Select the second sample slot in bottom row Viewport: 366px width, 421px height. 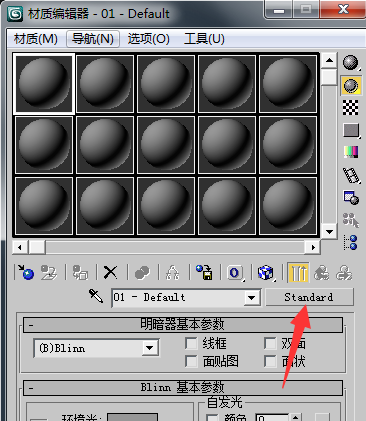105,206
